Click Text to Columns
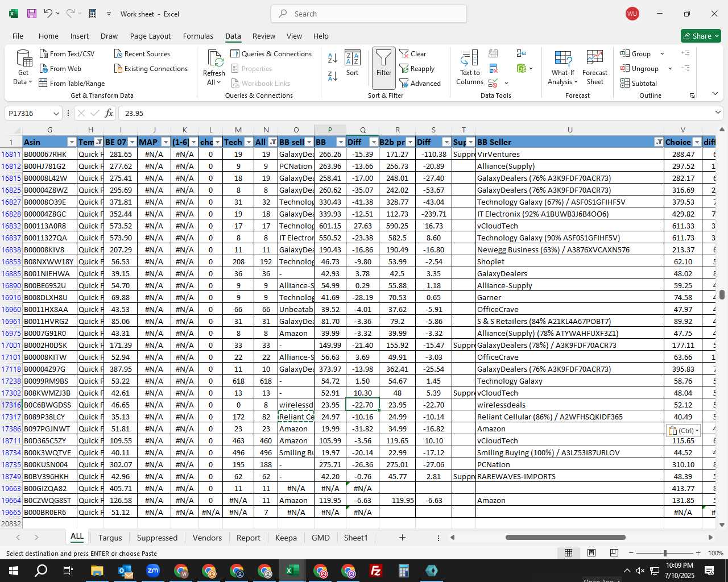Viewport: 728px width, 582px height. [470, 68]
